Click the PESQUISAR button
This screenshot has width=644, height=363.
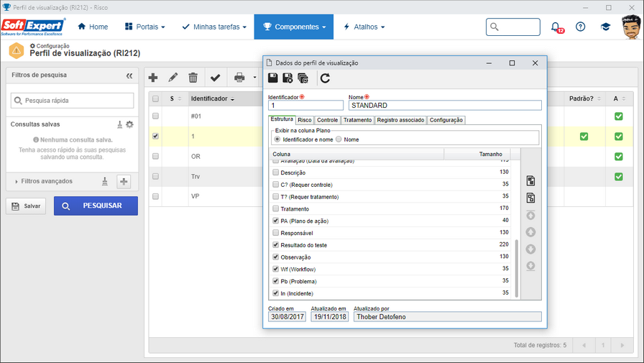pyautogui.click(x=96, y=206)
